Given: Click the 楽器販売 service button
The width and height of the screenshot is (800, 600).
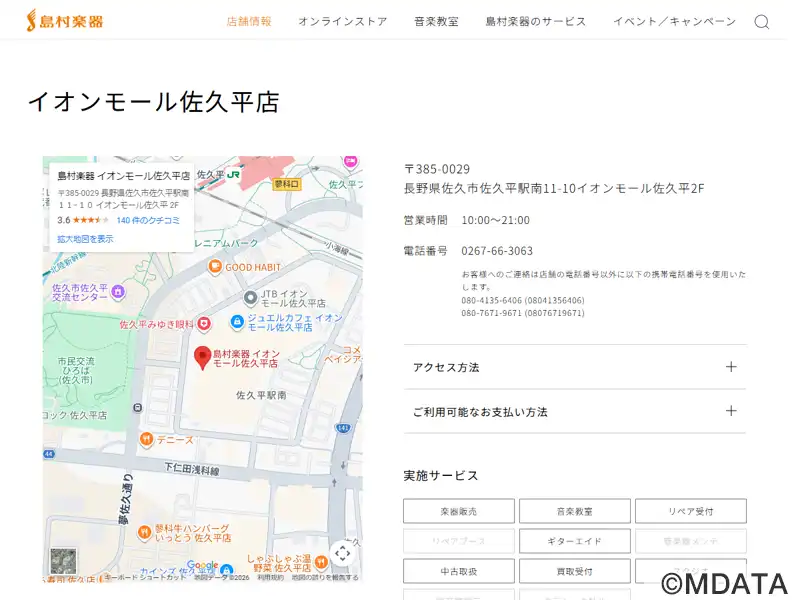Looking at the screenshot, I should click(458, 511).
